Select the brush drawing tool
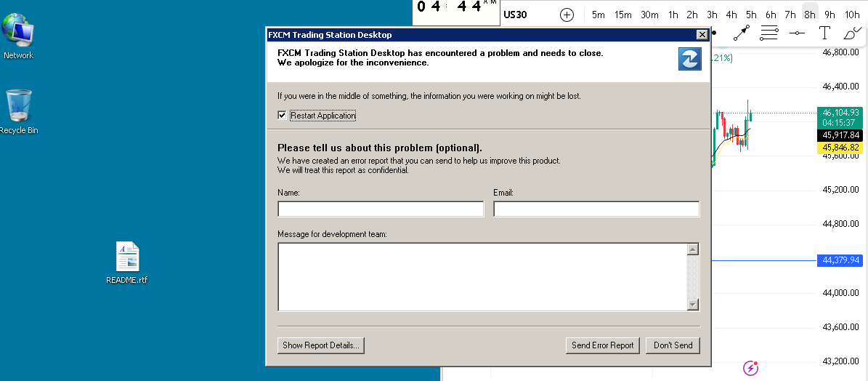The width and height of the screenshot is (868, 381). [851, 33]
